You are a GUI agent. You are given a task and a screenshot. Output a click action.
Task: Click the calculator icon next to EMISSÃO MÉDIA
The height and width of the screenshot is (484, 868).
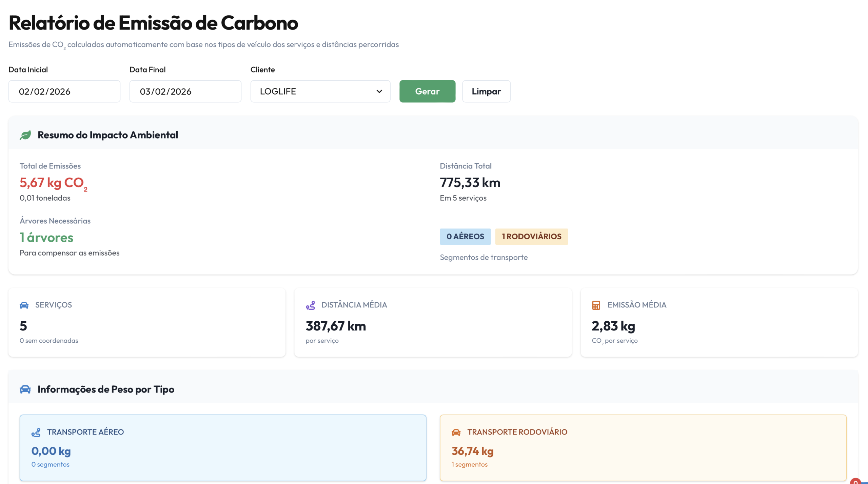coord(596,305)
